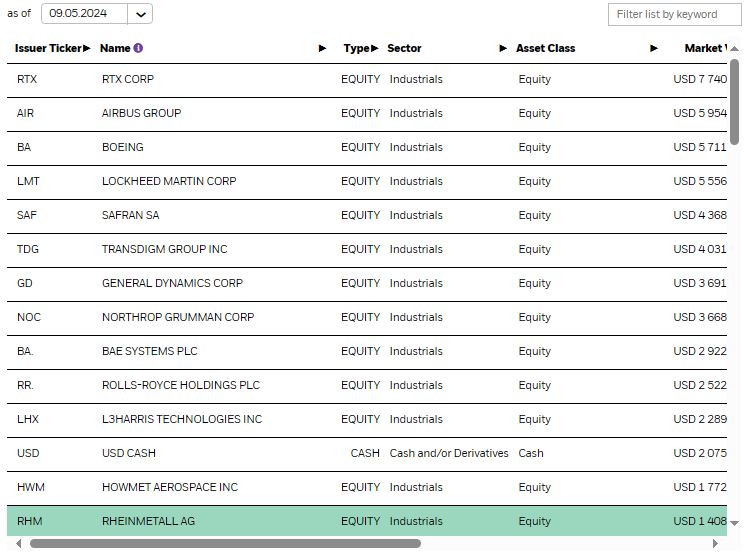Screen dimensions: 749x555
Task: Click the USD 1 408 market value
Action: tap(700, 521)
